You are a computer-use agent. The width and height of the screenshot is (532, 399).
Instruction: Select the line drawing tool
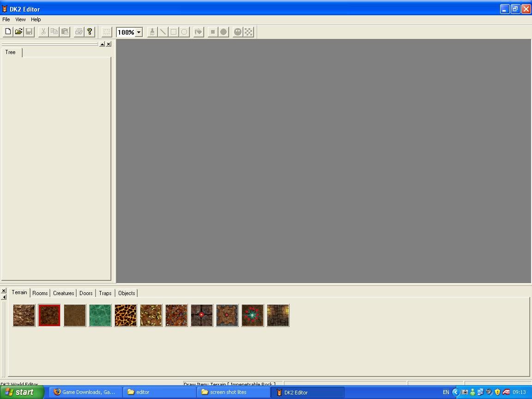pyautogui.click(x=163, y=32)
